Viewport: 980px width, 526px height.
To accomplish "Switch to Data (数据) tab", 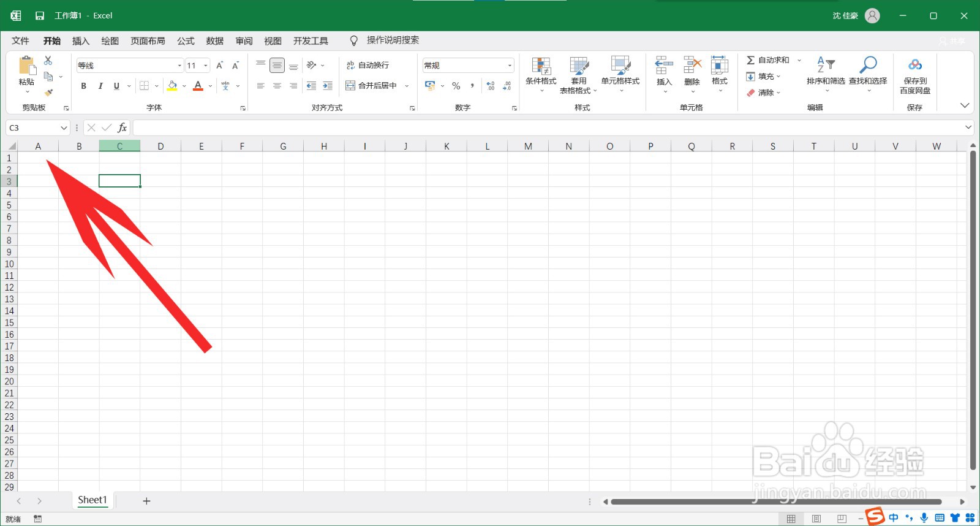I will point(215,40).
